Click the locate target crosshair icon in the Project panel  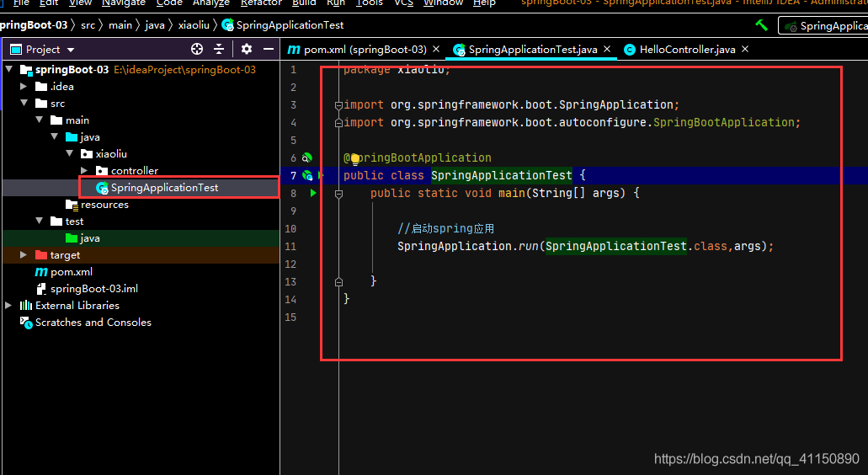(196, 50)
